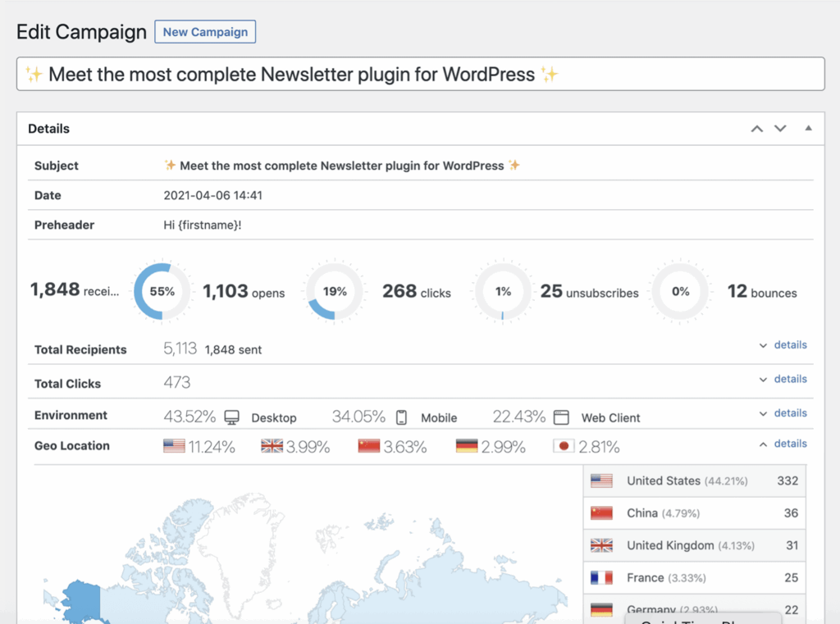This screenshot has height=624, width=840.
Task: Open the Environment details link
Action: (790, 413)
